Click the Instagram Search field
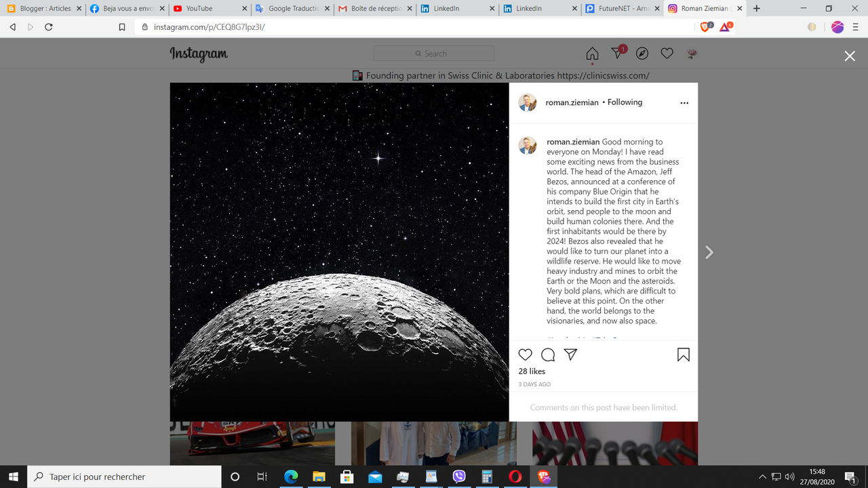Image resolution: width=868 pixels, height=488 pixels. 434,54
